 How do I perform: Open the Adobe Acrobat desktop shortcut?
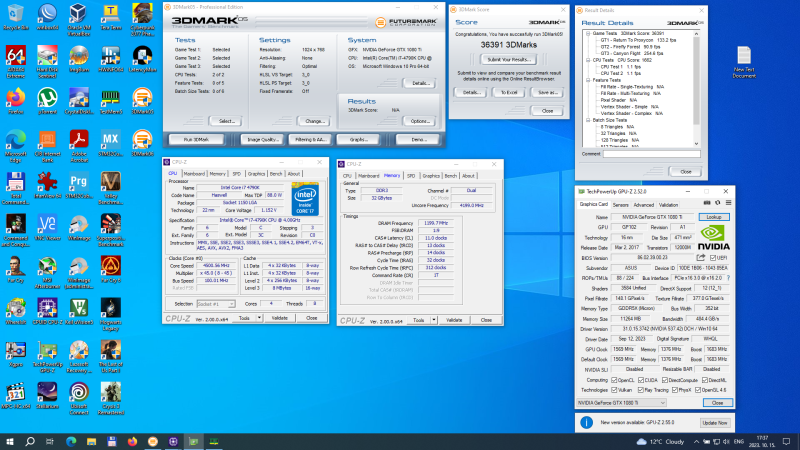(79, 146)
